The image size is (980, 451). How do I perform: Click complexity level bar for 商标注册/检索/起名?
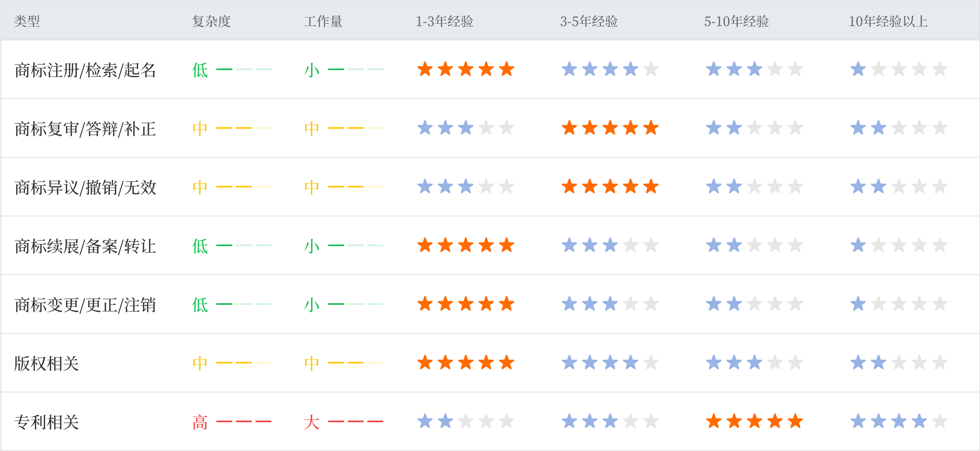click(244, 69)
